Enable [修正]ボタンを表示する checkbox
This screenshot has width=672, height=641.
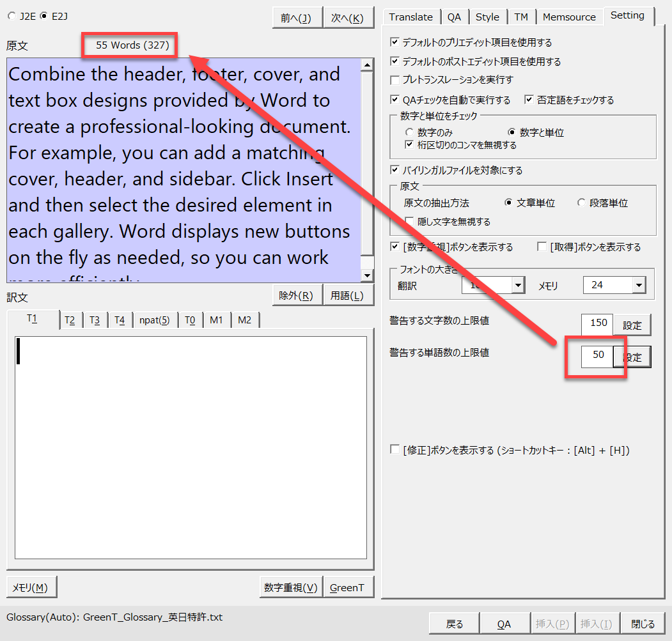[x=395, y=450]
